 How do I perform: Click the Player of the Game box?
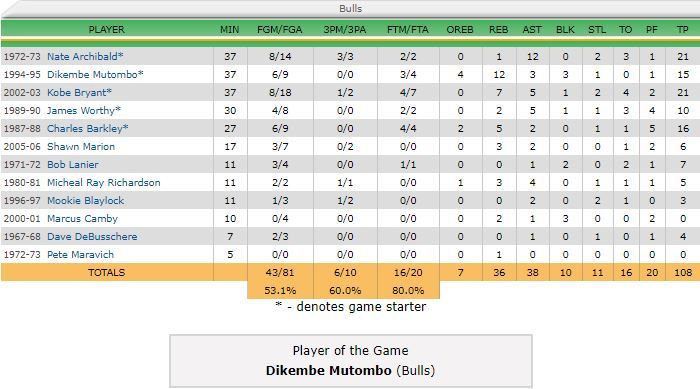[350, 361]
